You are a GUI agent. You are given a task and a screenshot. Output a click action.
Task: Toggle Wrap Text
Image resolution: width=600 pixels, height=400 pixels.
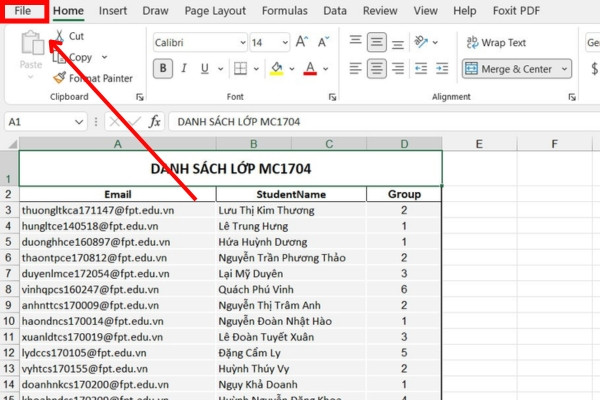(496, 42)
